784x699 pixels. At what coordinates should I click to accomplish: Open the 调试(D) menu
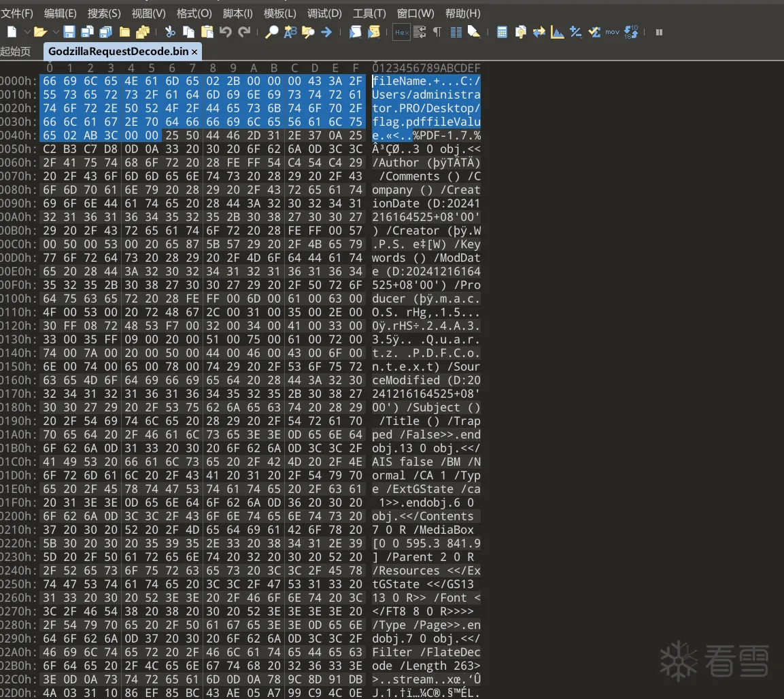(324, 14)
